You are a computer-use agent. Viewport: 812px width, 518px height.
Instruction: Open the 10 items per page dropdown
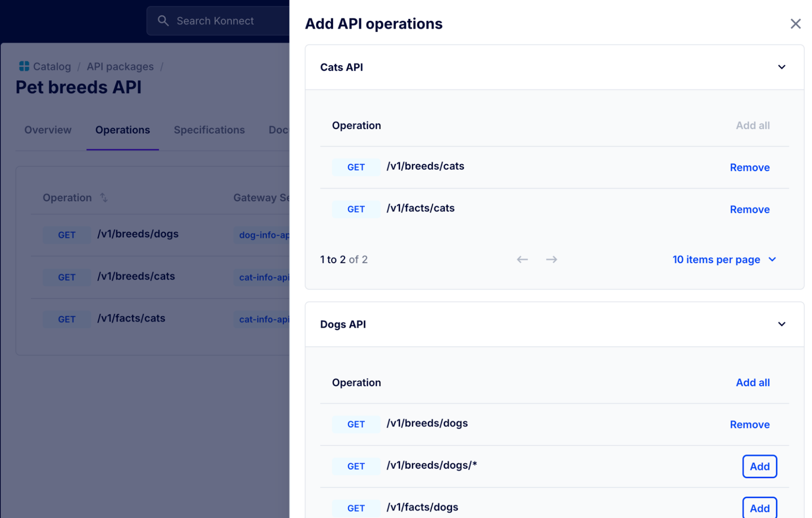click(724, 260)
